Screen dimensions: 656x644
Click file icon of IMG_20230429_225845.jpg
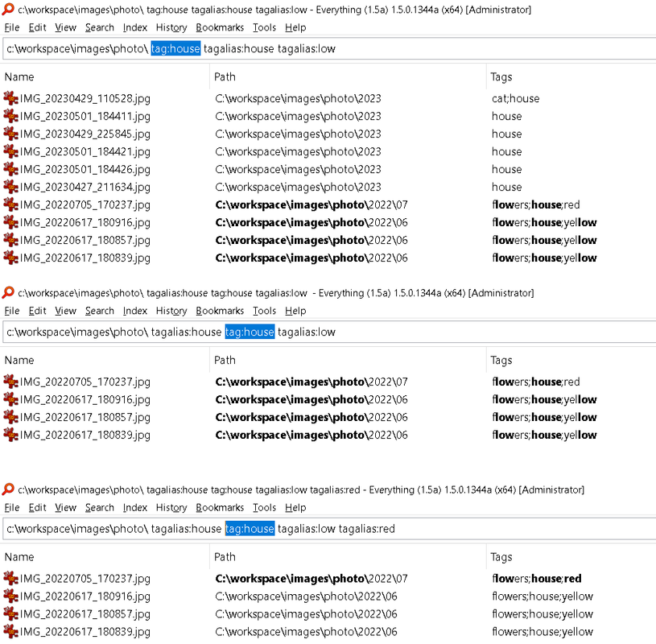tap(10, 134)
